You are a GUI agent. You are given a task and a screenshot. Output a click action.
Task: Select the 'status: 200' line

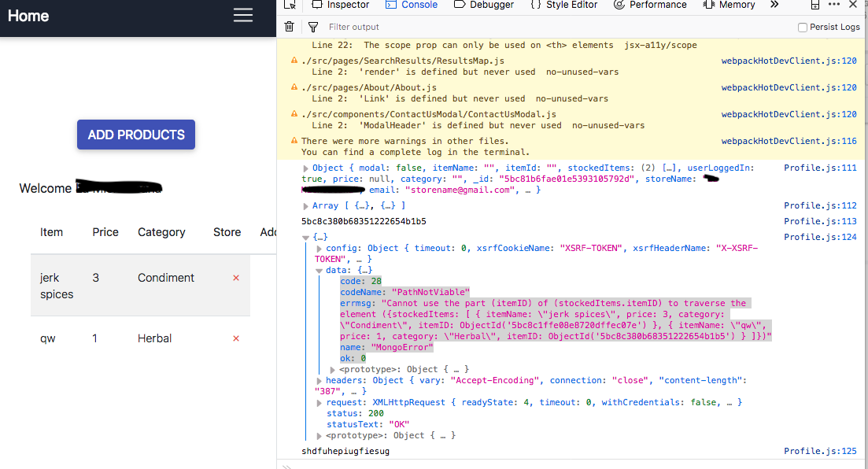click(355, 414)
